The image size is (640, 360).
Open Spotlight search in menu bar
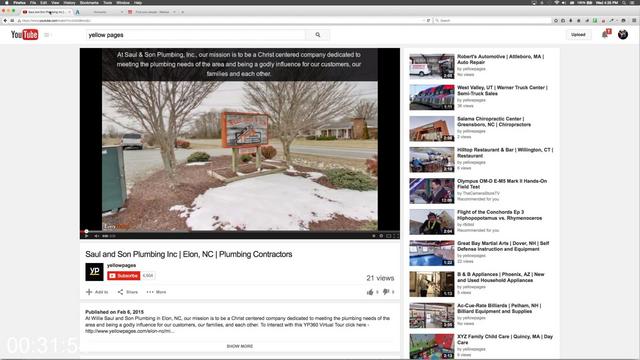point(624,2)
